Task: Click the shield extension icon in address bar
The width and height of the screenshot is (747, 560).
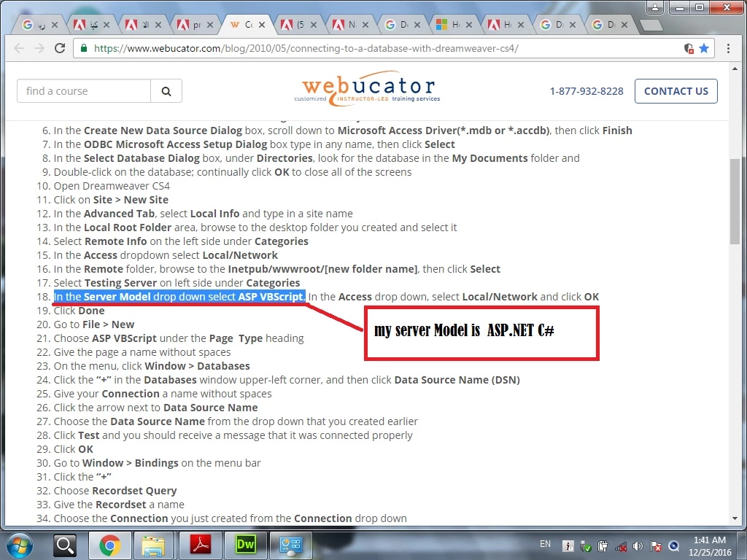Action: tap(689, 48)
